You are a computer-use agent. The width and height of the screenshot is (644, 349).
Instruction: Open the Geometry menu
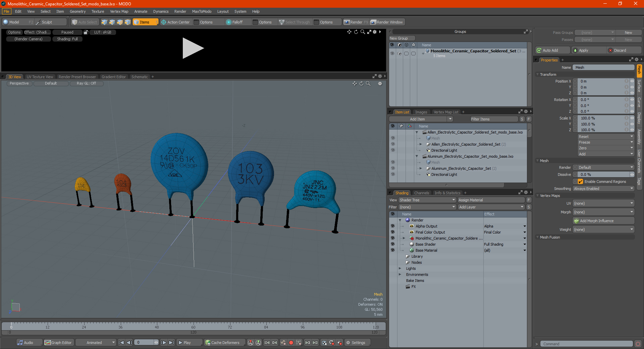click(x=77, y=11)
